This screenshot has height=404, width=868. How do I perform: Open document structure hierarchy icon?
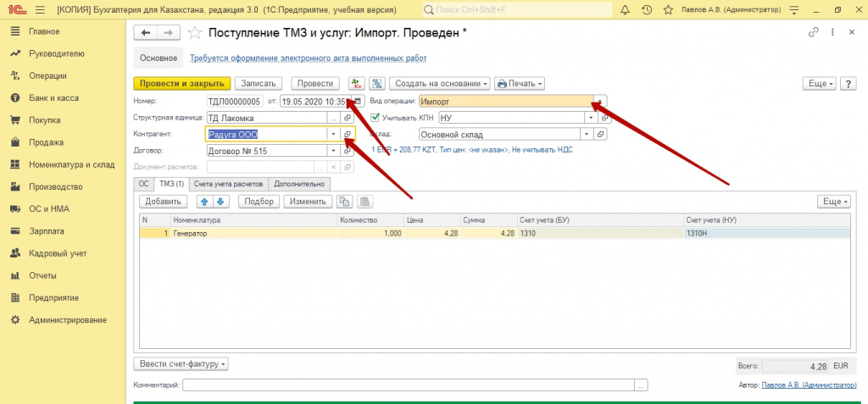377,84
